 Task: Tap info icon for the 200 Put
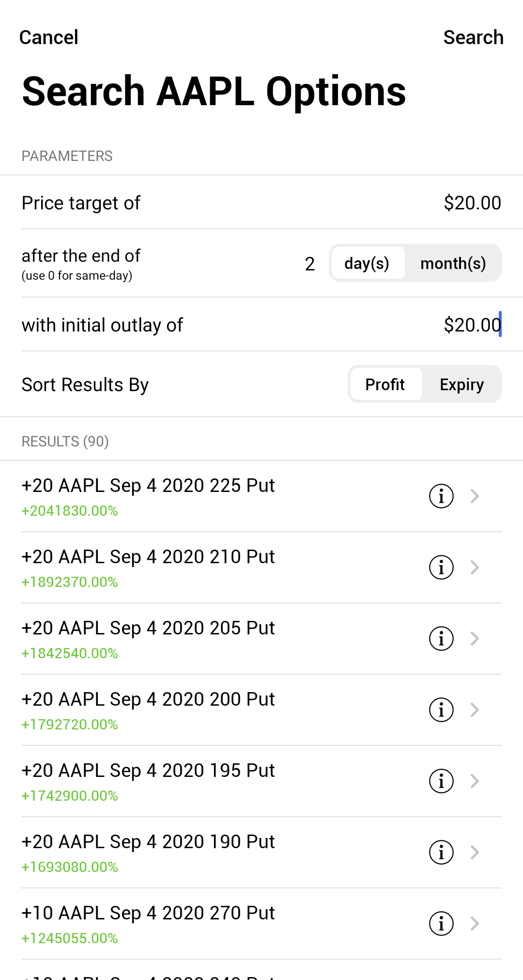(x=441, y=710)
